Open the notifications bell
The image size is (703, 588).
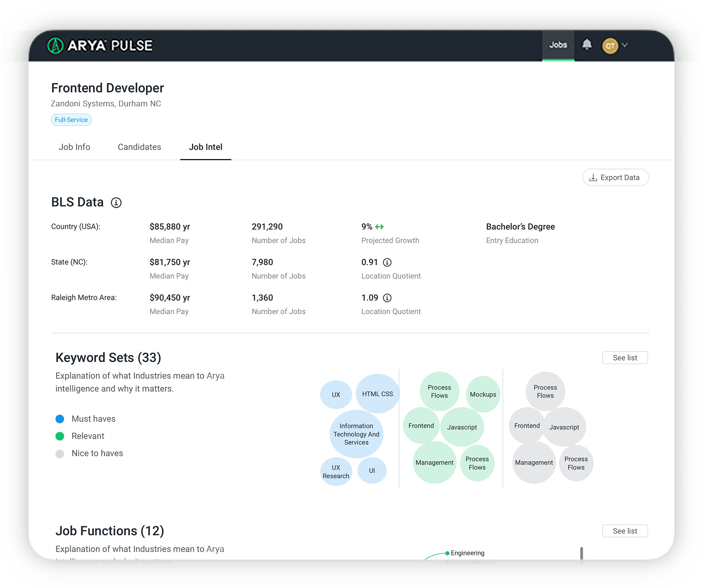(x=587, y=45)
